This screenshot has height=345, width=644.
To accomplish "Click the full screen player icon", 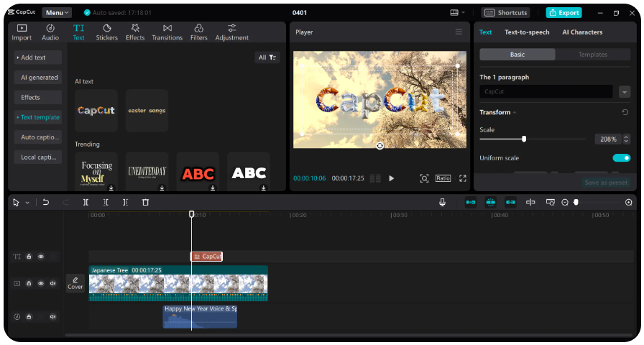I will [x=463, y=178].
